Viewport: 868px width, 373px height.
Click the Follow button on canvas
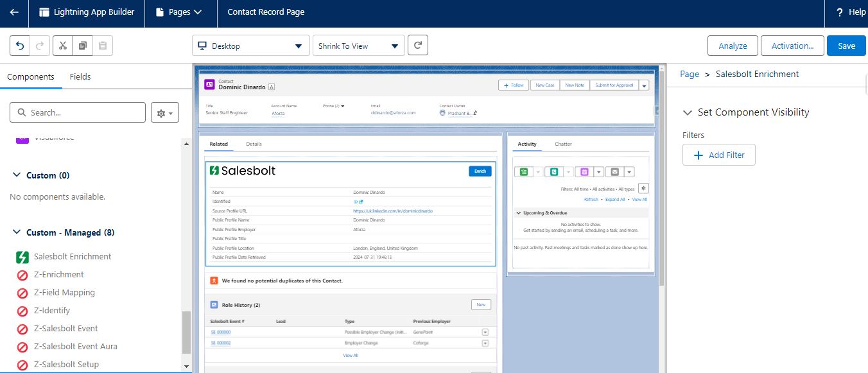point(514,85)
